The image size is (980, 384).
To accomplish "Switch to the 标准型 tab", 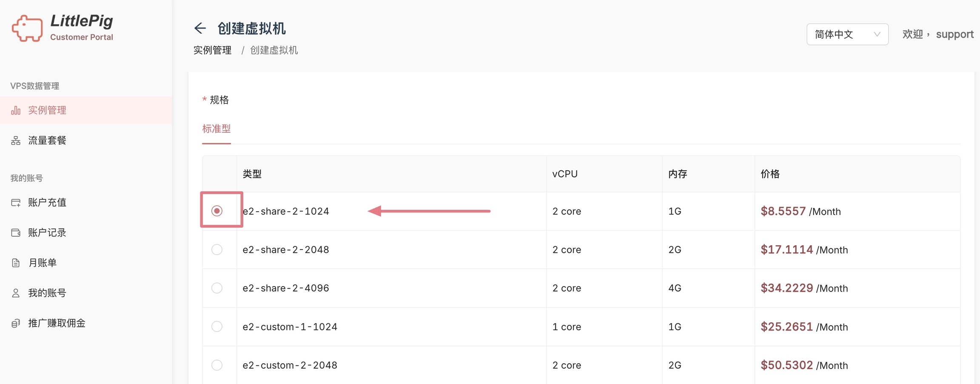I will pyautogui.click(x=217, y=129).
